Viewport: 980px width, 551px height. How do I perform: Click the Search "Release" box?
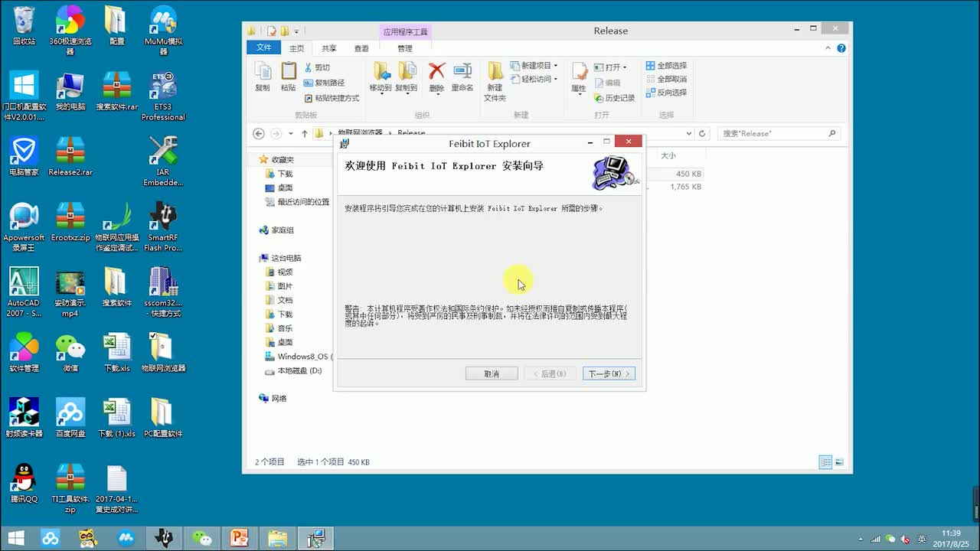779,133
